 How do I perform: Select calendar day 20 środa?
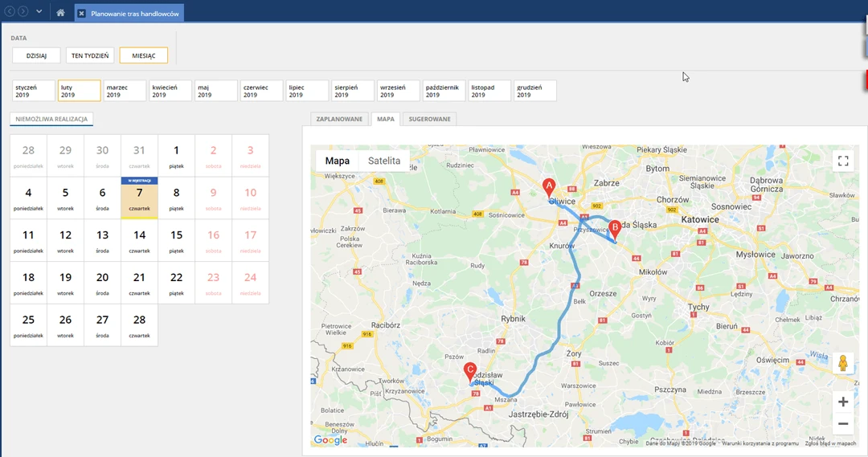(x=102, y=283)
